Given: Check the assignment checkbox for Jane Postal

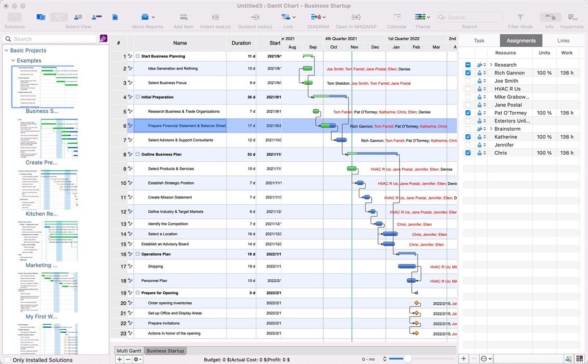Looking at the screenshot, I should click(468, 104).
